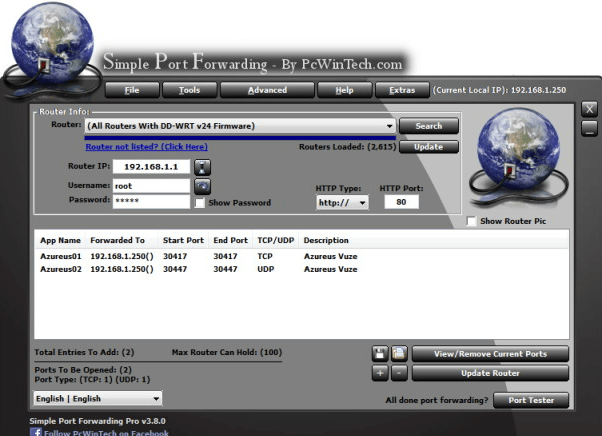Click the Password input field
Viewport: 602px width, 436px height.
tap(151, 201)
